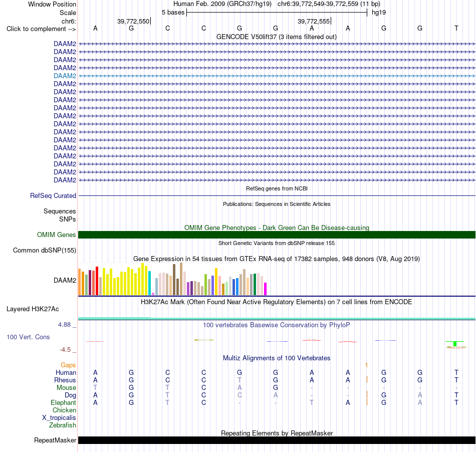Image resolution: width=476 pixels, height=452 pixels.
Task: Open the Layered H3K27Ac track label
Action: 33,309
